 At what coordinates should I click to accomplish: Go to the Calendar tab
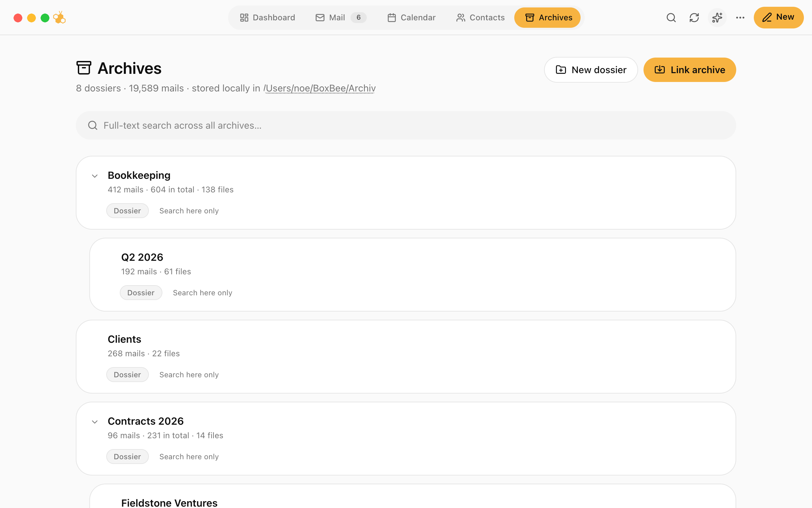click(411, 18)
